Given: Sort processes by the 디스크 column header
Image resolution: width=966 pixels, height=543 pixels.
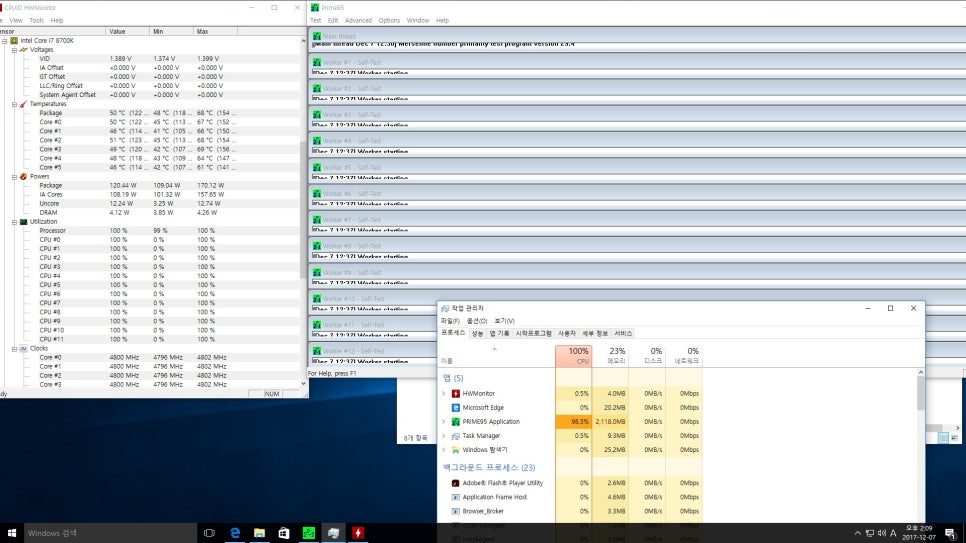Looking at the screenshot, I should [x=647, y=356].
